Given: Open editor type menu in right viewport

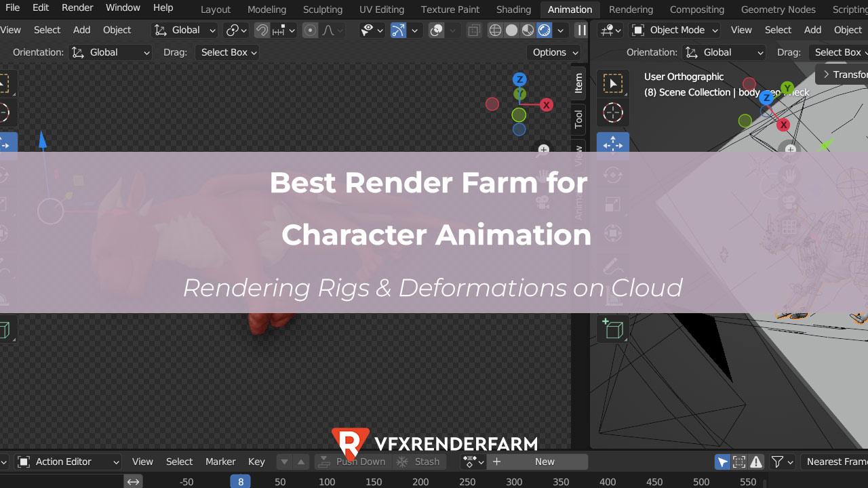Looking at the screenshot, I should pos(611,30).
